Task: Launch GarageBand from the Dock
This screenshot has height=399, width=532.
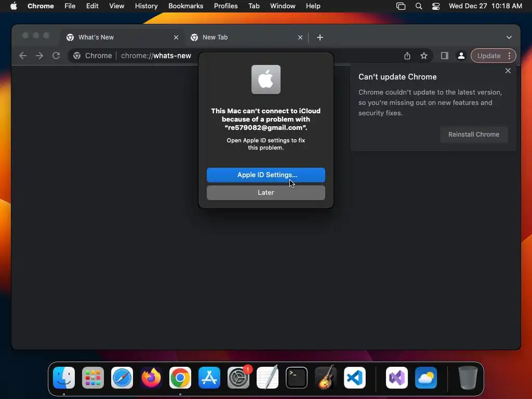Action: tap(326, 378)
